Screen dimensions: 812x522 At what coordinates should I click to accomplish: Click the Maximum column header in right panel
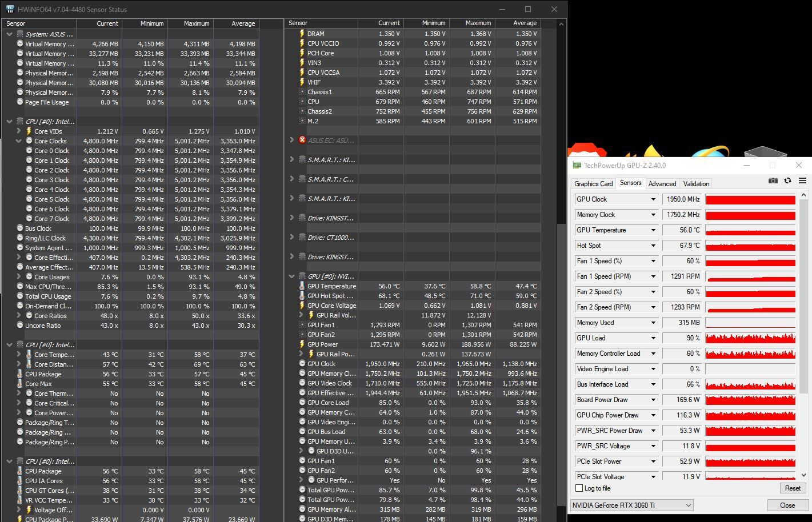click(x=472, y=23)
